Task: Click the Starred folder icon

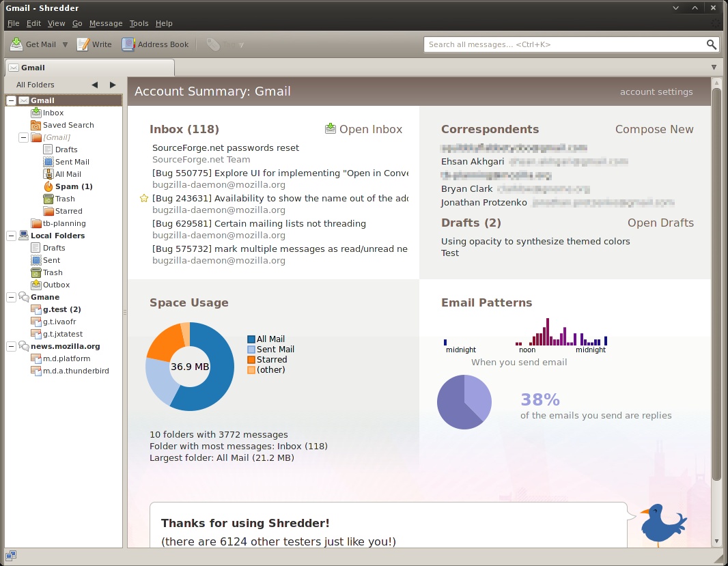Action: point(48,211)
